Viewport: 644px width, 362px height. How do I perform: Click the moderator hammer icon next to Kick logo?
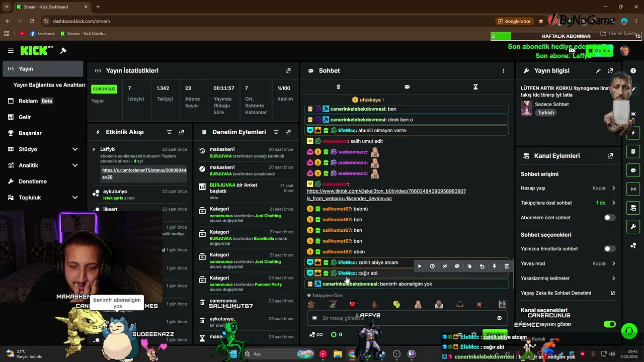(63, 51)
